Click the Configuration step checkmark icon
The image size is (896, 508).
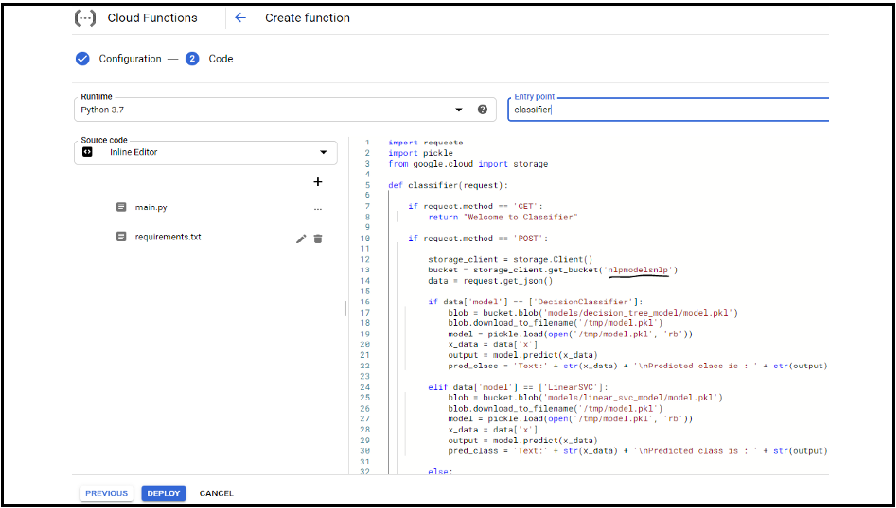pyautogui.click(x=83, y=59)
